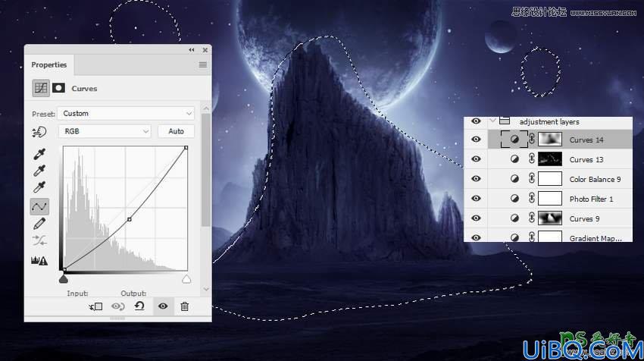Click the smooth curve values icon
This screenshot has height=361, width=644.
pos(39,240)
